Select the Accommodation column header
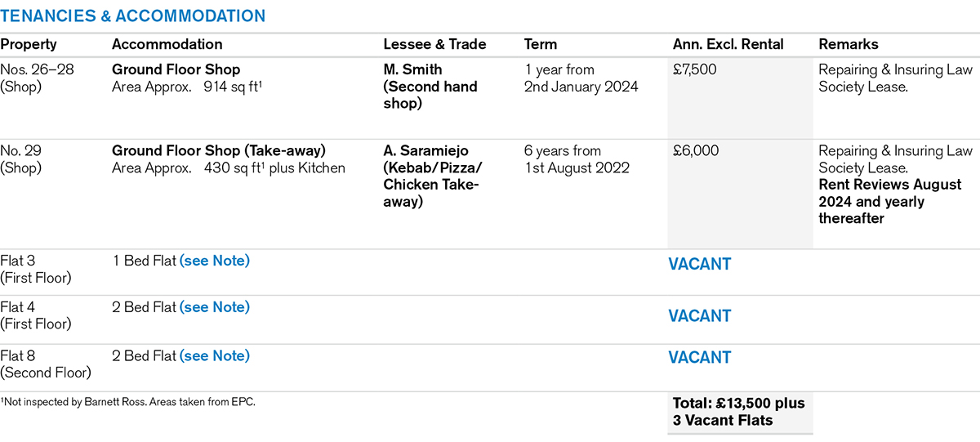 point(167,45)
